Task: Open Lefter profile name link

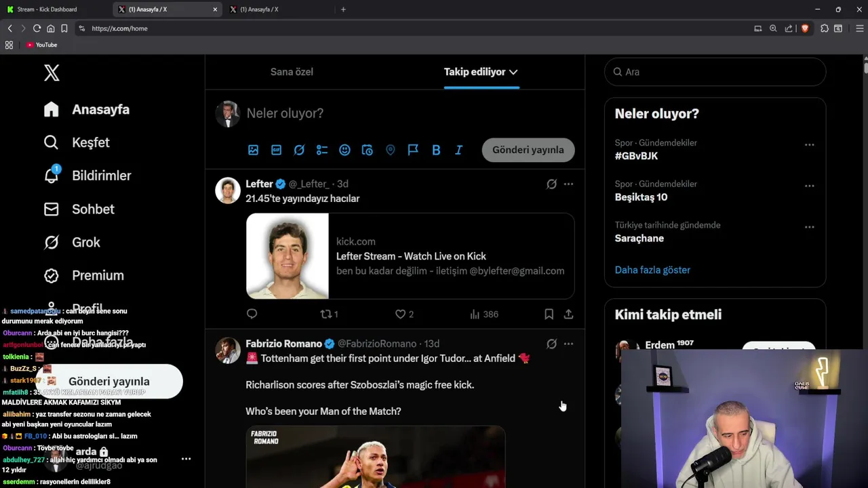Action: [259, 184]
